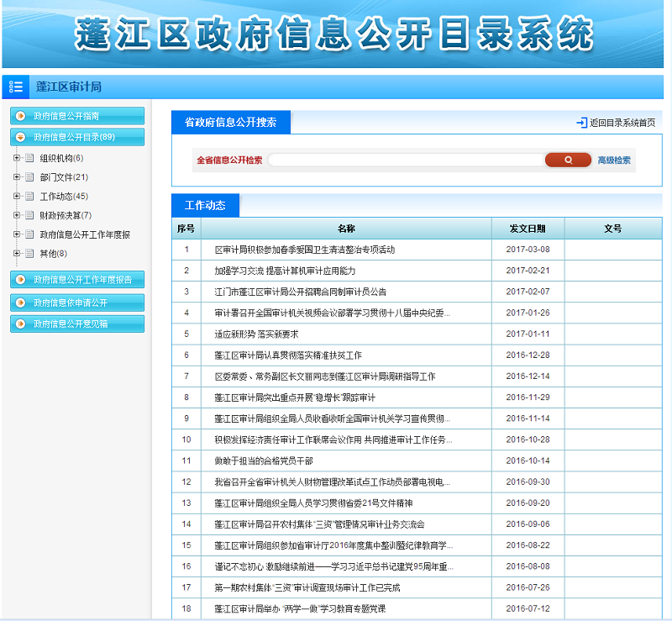Open 政府信息公开工作年度报 tree item
This screenshot has height=621, width=672.
(x=85, y=234)
